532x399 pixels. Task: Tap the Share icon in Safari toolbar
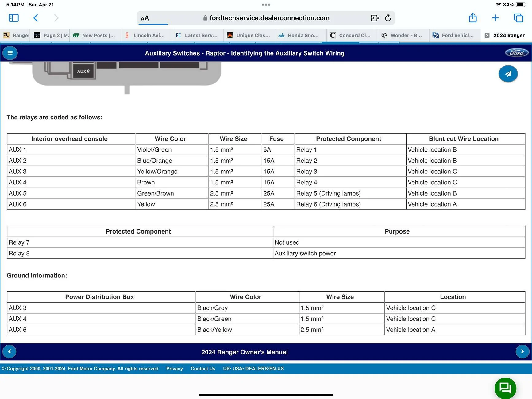click(472, 18)
